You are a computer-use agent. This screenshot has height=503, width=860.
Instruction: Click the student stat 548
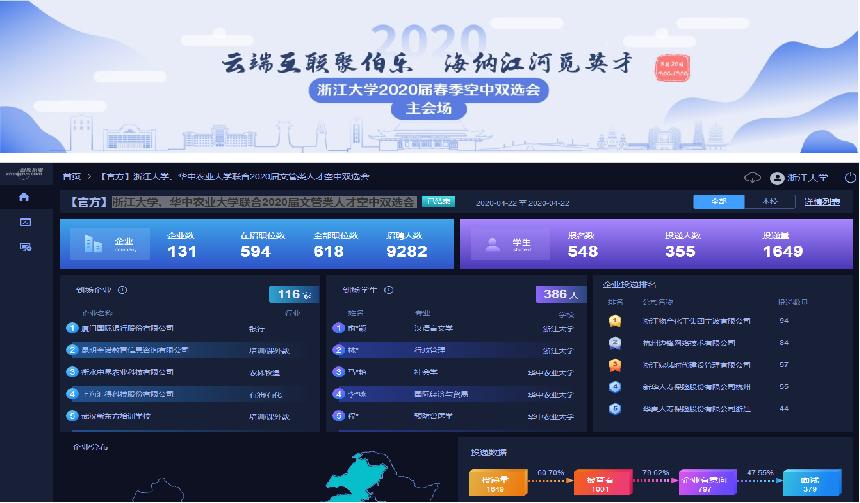coord(582,251)
